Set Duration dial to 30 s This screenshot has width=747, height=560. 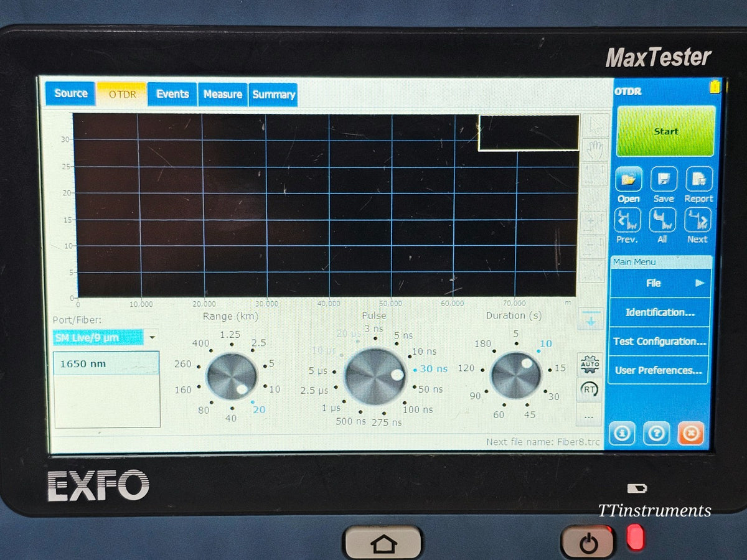tap(553, 396)
